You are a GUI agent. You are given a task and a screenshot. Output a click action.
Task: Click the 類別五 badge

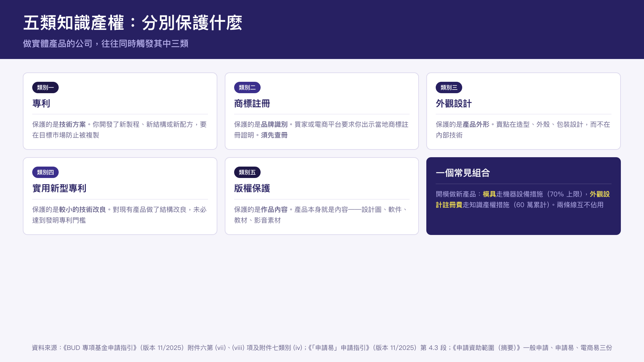(247, 172)
